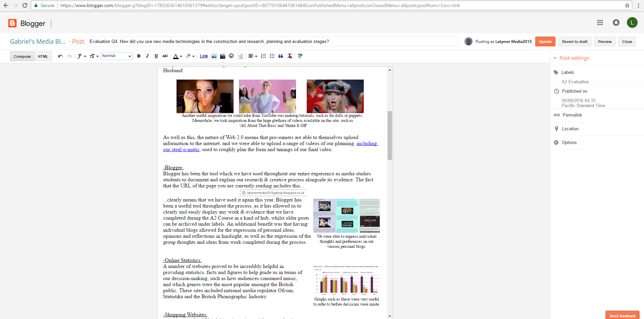Image resolution: width=644 pixels, height=319 pixels.
Task: Switch to HTML editing mode
Action: [43, 56]
